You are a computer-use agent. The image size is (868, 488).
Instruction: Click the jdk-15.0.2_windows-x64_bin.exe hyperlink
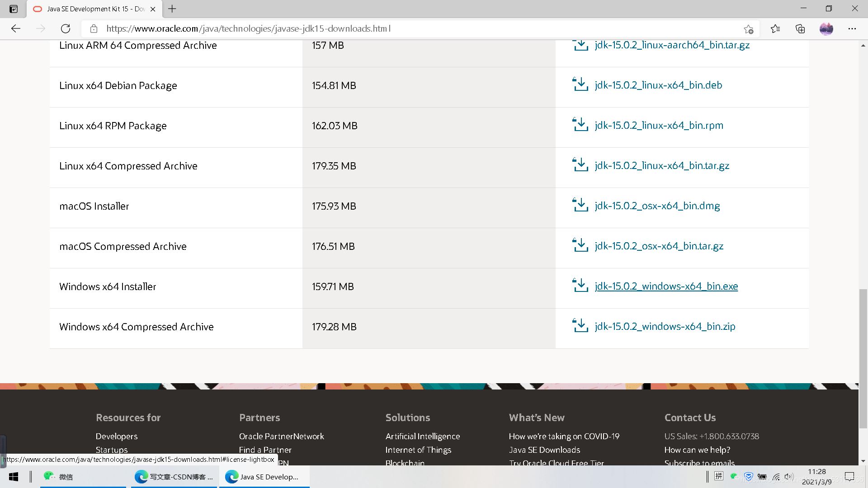point(666,286)
